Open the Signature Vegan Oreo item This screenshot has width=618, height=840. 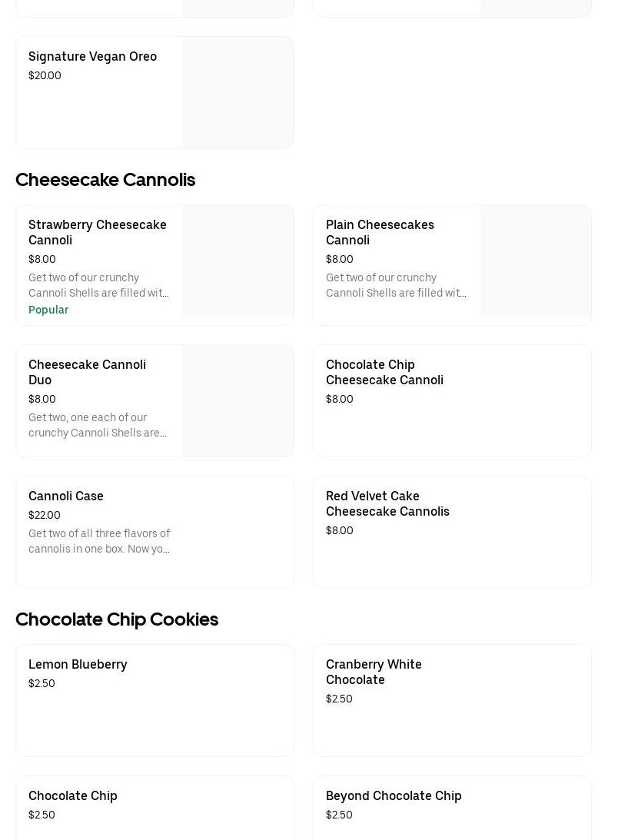92,57
